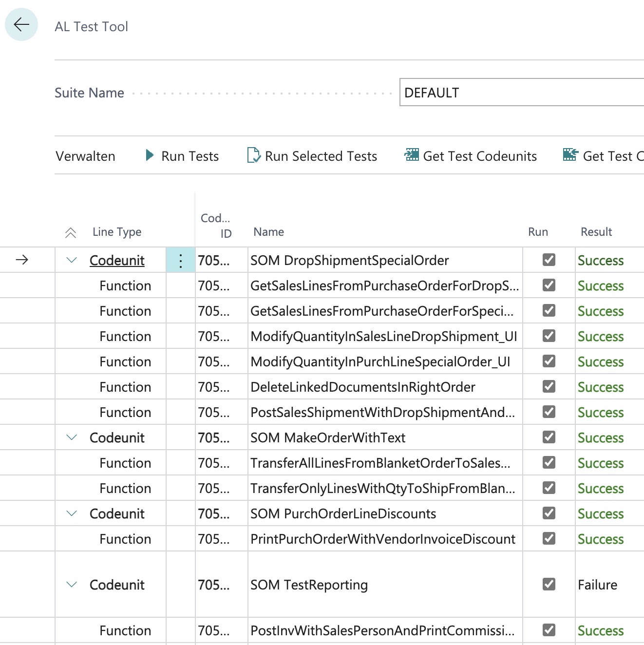
Task: Sort by the Name column header
Action: 268,232
